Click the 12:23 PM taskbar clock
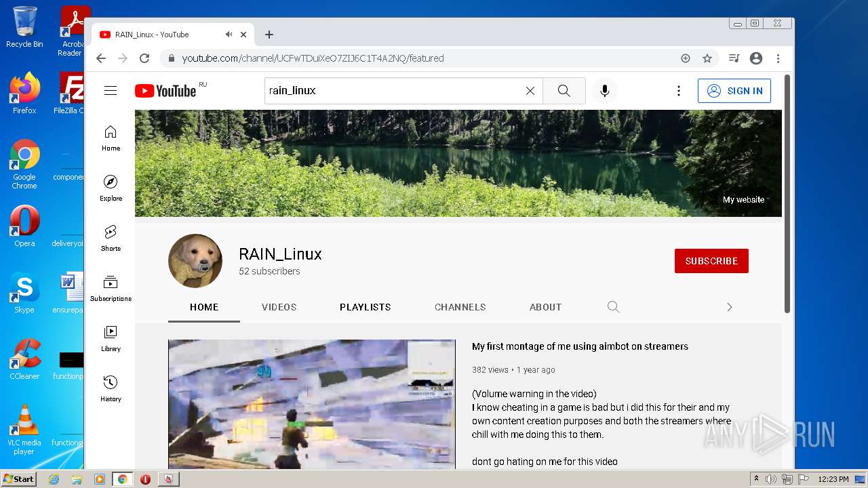The width and height of the screenshot is (868, 488). tap(833, 479)
